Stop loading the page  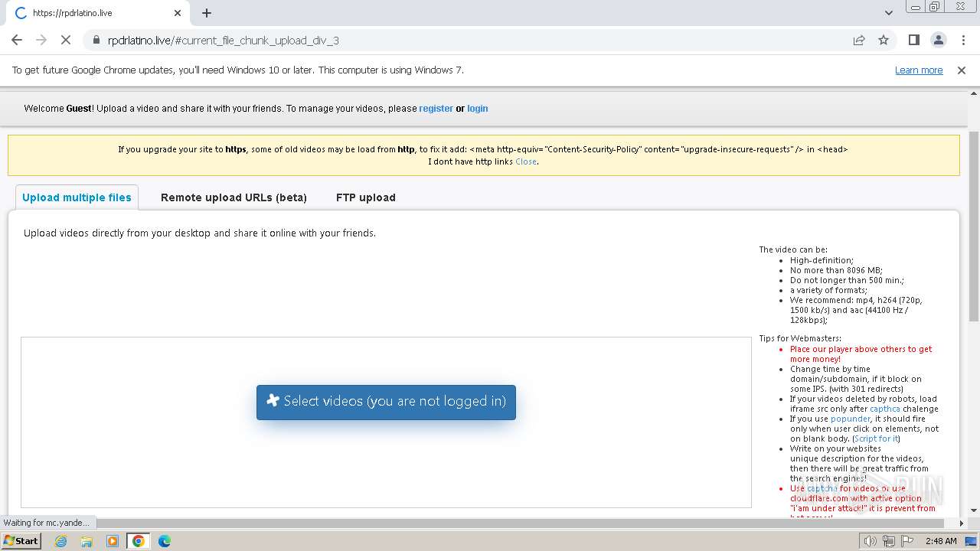click(66, 40)
